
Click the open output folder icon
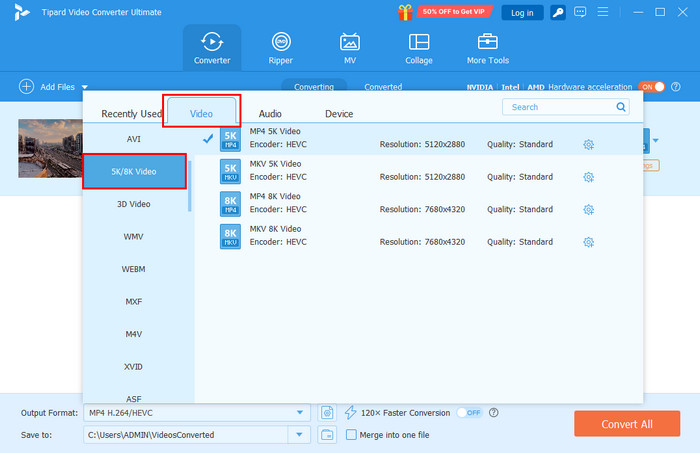pos(327,434)
